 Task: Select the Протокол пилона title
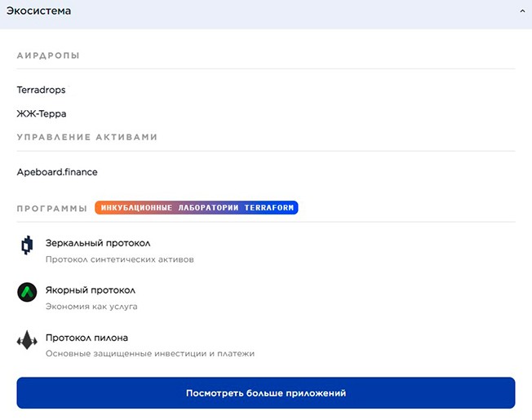pyautogui.click(x=86, y=338)
